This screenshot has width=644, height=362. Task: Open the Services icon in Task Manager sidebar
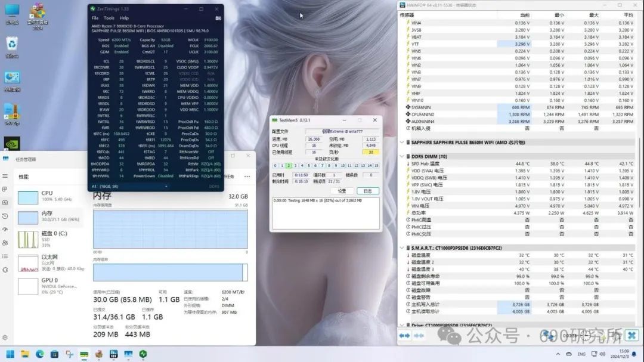tap(5, 270)
